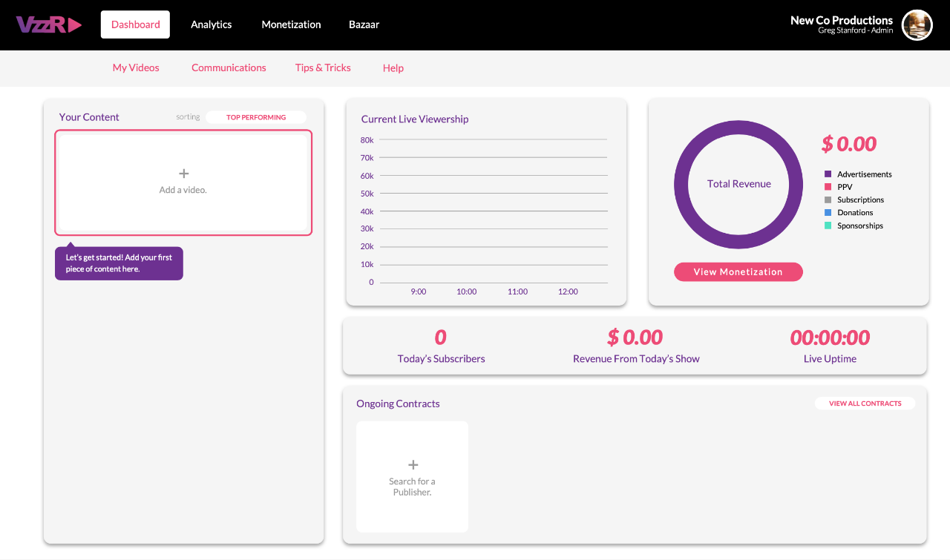Click the 80k axis label
950x560 pixels.
367,140
